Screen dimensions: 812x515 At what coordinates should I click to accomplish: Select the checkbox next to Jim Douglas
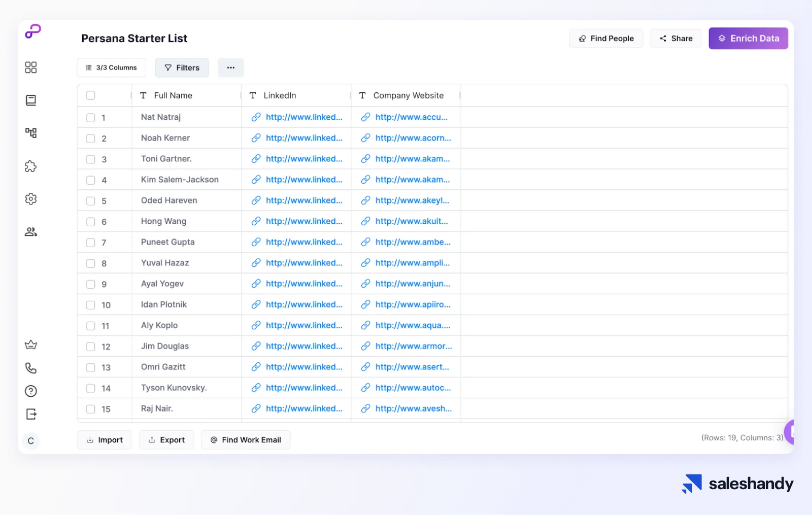(90, 346)
